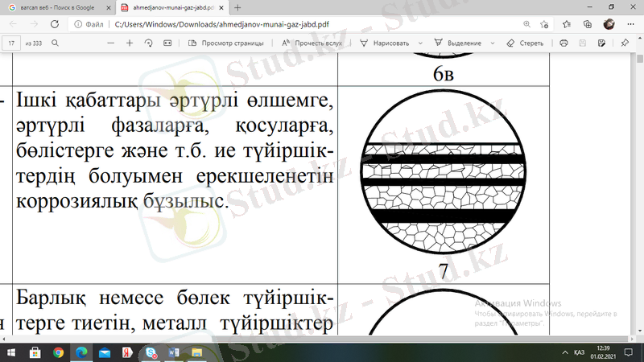Save PDF with the Save as icon
The height and width of the screenshot is (362, 644).
tap(601, 43)
